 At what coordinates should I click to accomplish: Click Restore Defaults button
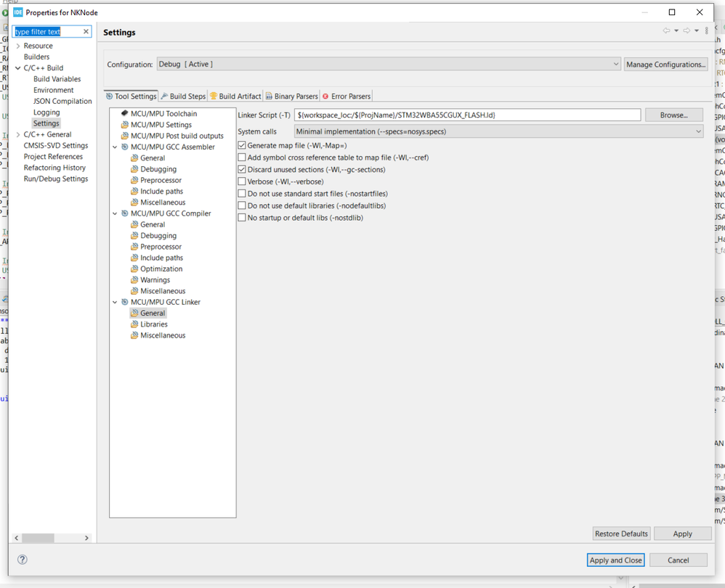point(621,534)
